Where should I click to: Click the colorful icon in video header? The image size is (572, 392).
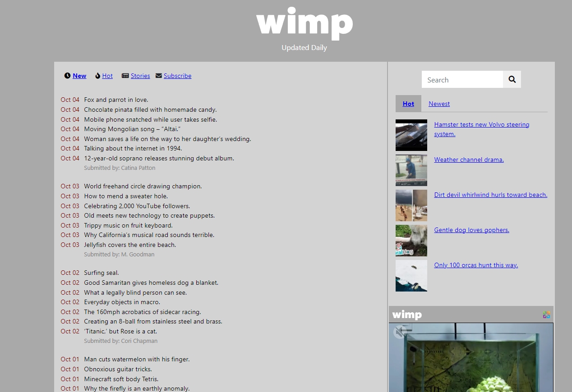pyautogui.click(x=546, y=315)
